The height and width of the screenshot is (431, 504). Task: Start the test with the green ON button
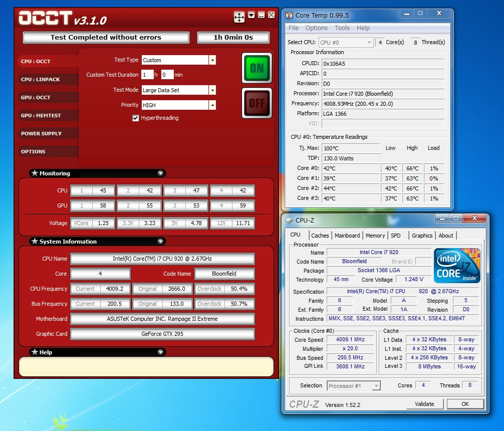257,68
